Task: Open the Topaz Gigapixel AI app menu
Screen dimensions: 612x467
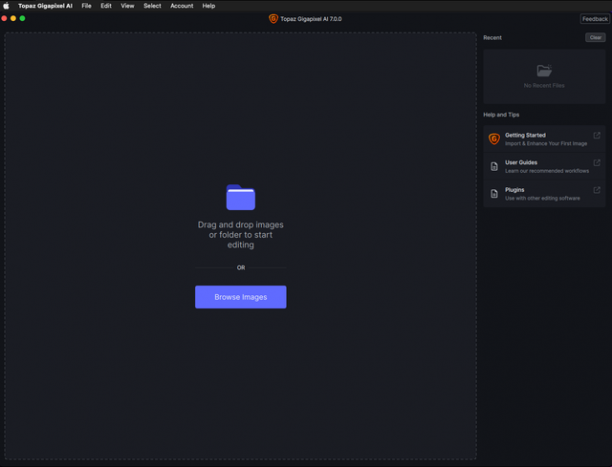Action: [x=45, y=6]
